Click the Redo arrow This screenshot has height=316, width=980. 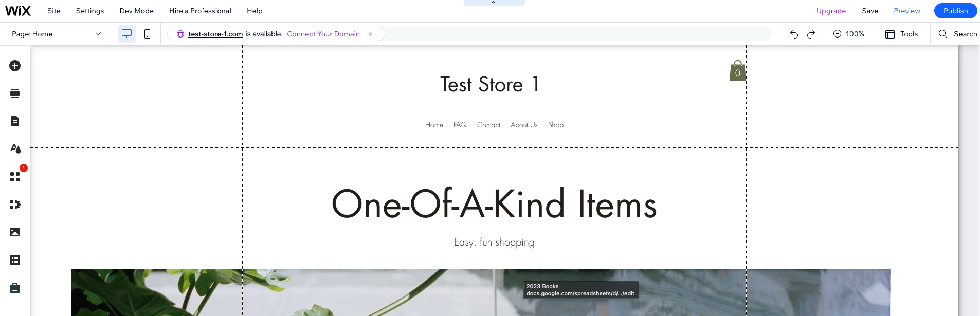tap(811, 34)
